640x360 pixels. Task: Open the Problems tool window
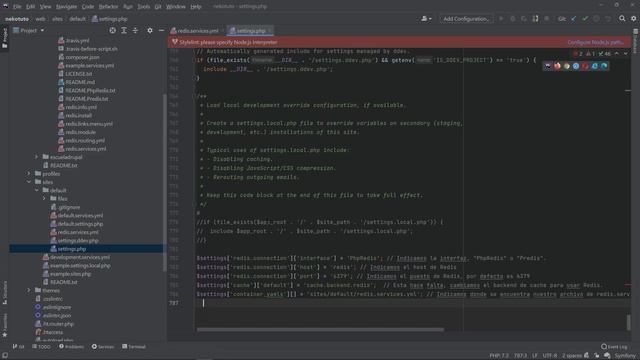click(71, 347)
